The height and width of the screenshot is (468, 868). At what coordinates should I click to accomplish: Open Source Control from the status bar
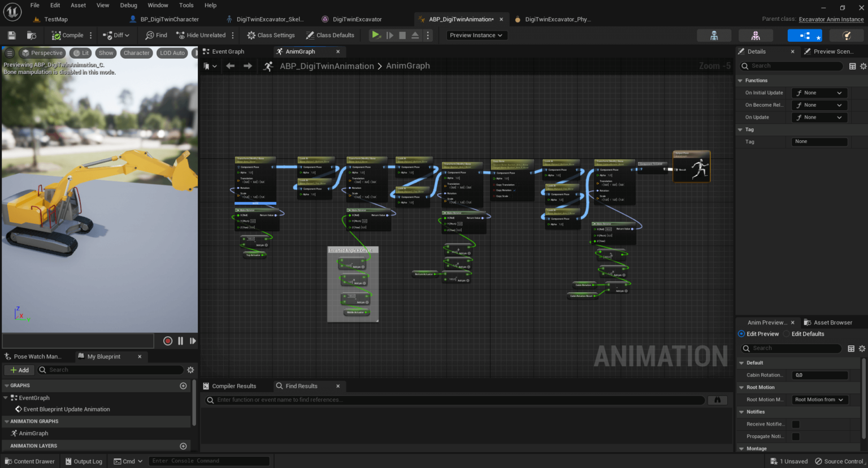[839, 461]
